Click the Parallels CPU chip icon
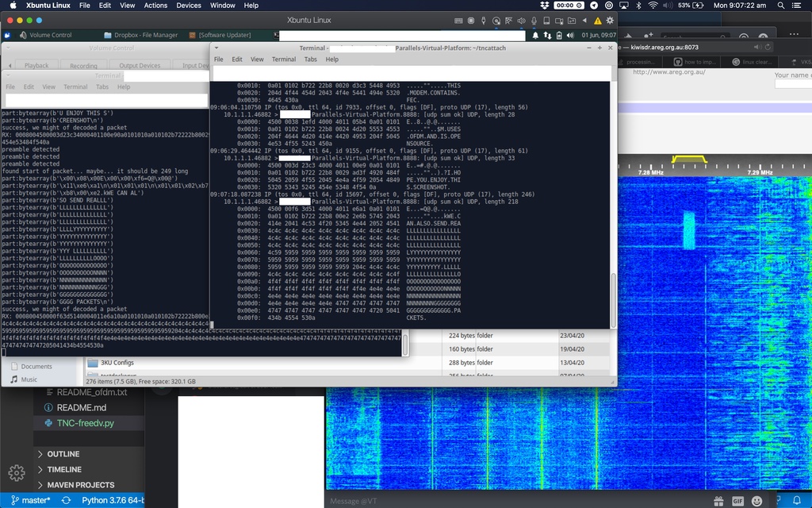This screenshot has width=812, height=508. [471, 21]
